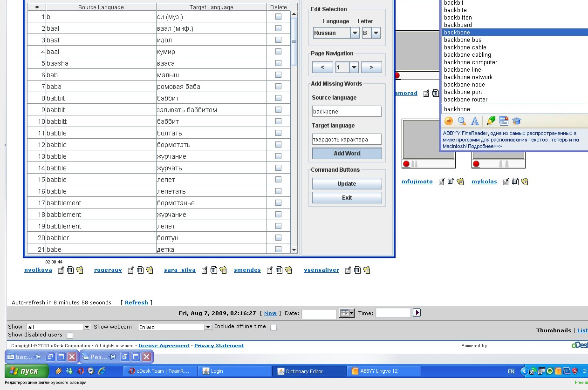Image resolution: width=588 pixels, height=390 pixels.
Task: Click the Source language input field
Action: 347,112
